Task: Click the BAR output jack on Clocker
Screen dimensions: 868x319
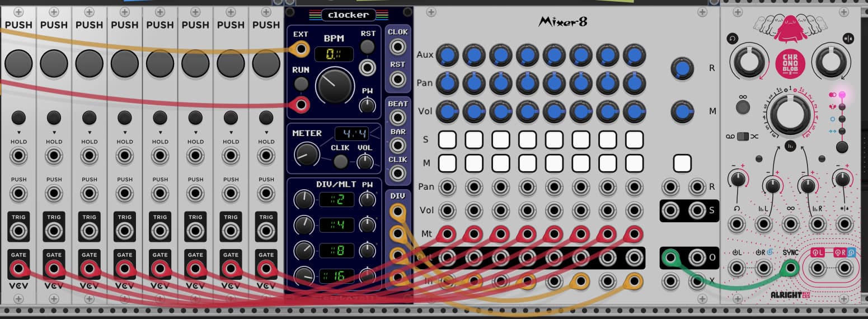Action: 398,146
